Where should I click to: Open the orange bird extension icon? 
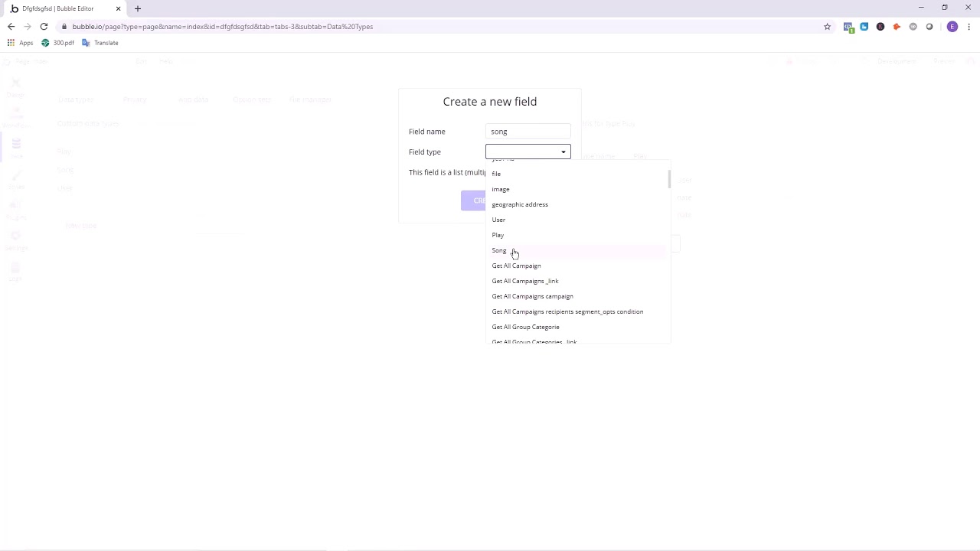[897, 27]
